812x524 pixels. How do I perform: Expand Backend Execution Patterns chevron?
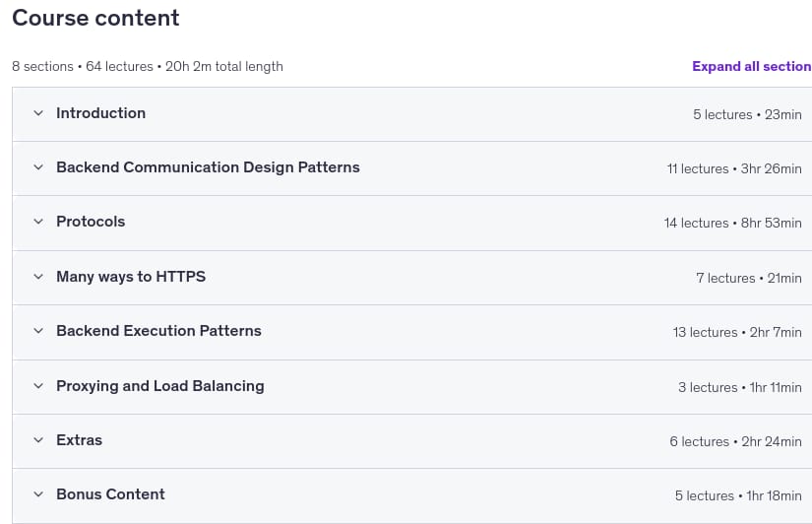coord(38,331)
